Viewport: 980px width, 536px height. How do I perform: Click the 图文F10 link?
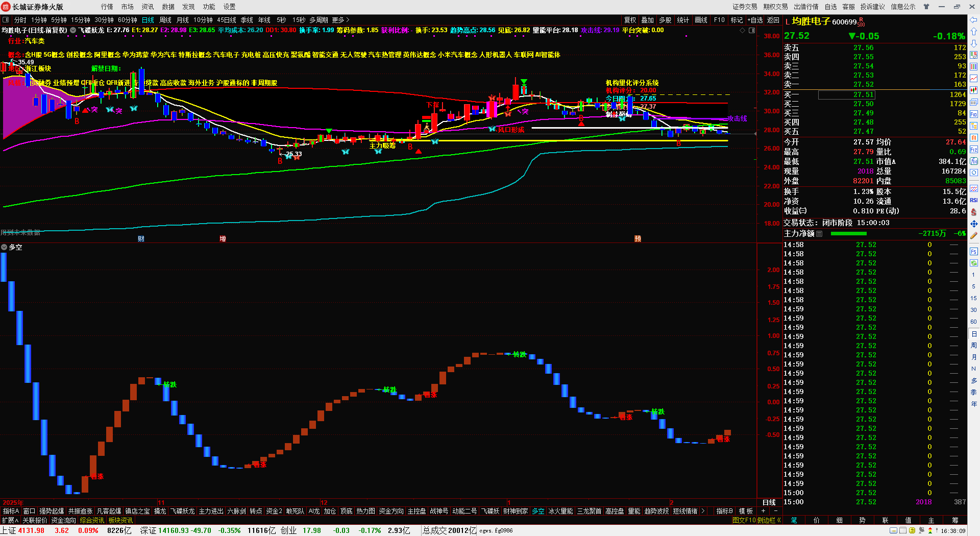point(744,520)
